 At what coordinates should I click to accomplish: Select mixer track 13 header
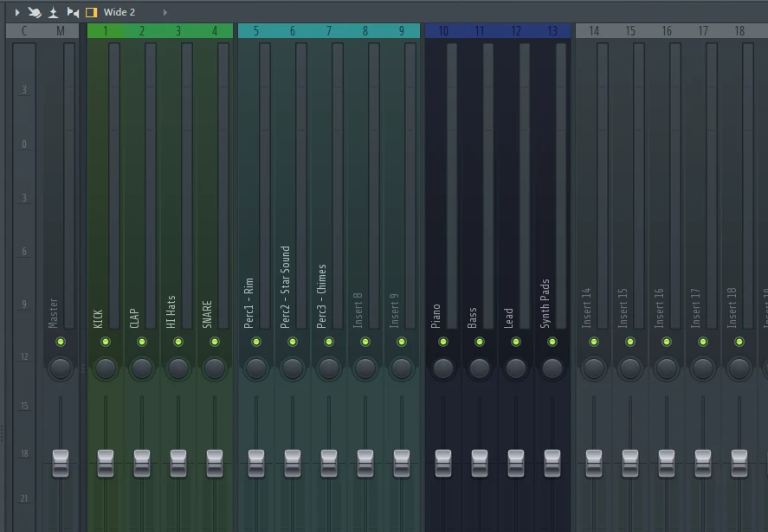tap(552, 31)
